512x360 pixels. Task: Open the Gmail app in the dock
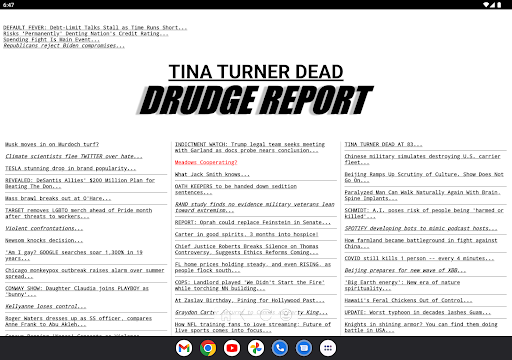[x=184, y=348]
